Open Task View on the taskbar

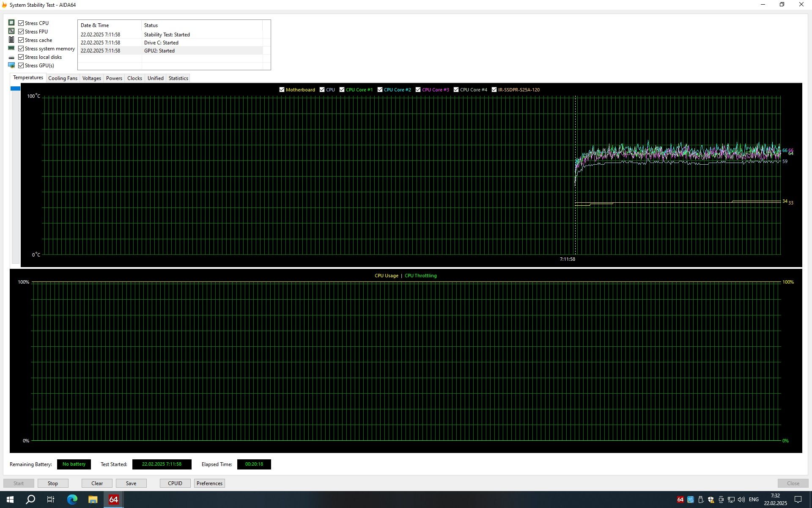[51, 500]
